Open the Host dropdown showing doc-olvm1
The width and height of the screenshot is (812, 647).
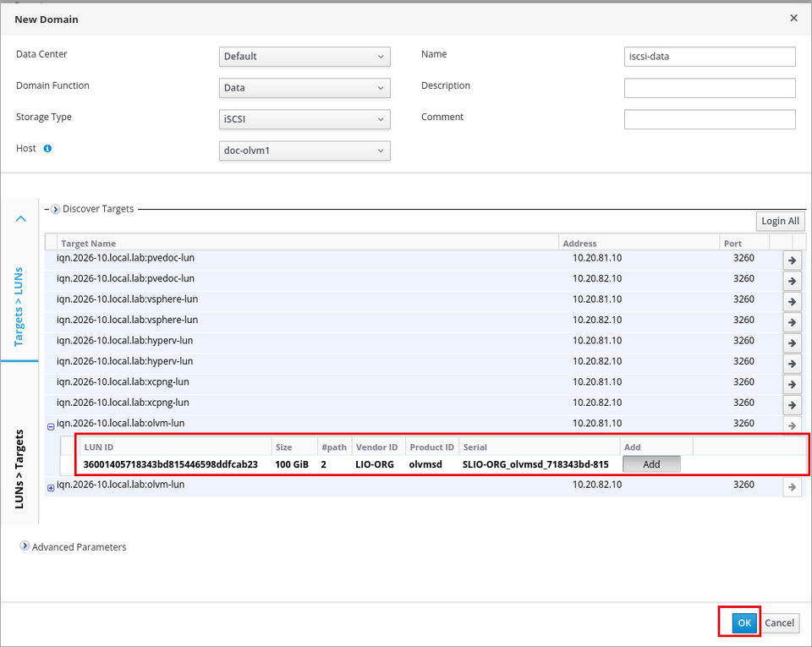pos(304,151)
